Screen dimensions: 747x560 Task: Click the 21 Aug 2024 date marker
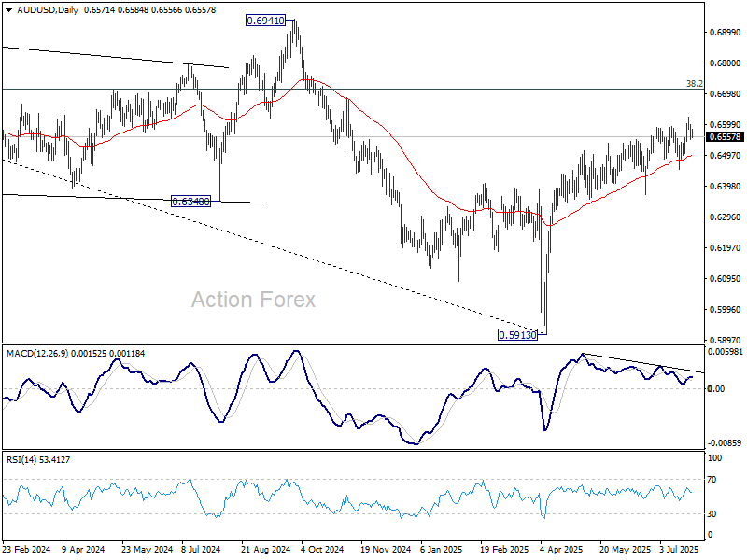265,549
